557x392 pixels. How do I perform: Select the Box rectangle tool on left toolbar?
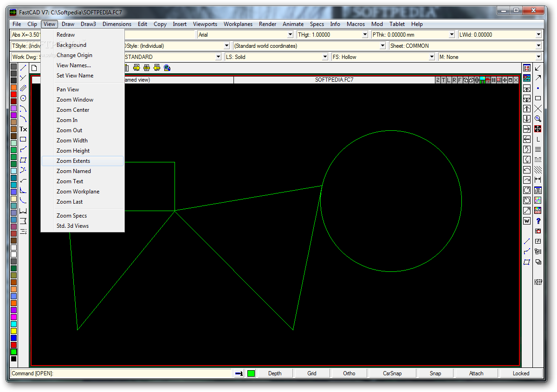[23, 139]
